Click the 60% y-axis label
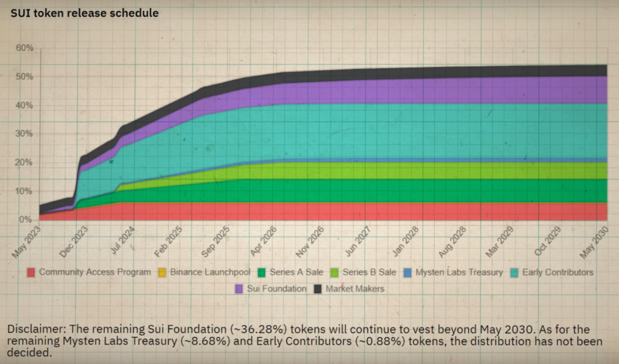The image size is (619, 364). (x=25, y=48)
